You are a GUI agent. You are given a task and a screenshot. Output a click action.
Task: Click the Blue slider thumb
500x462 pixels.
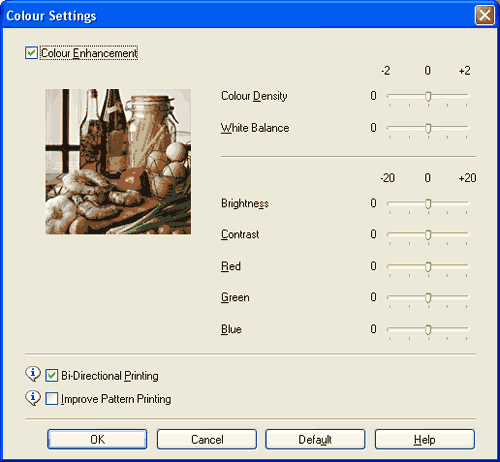click(x=428, y=330)
